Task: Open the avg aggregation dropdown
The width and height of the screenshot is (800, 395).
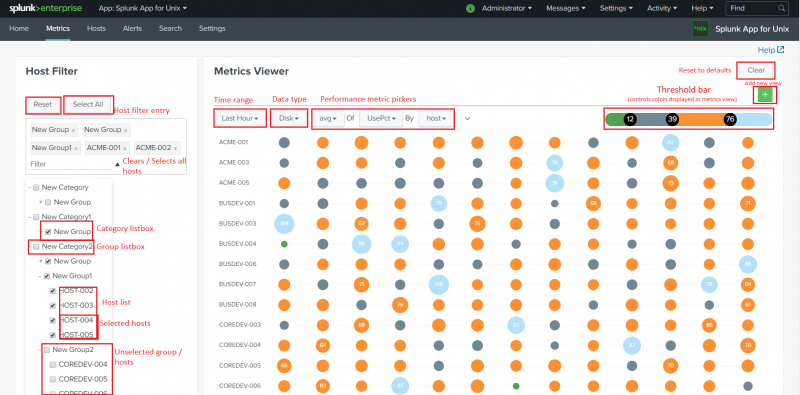Action: [x=329, y=118]
